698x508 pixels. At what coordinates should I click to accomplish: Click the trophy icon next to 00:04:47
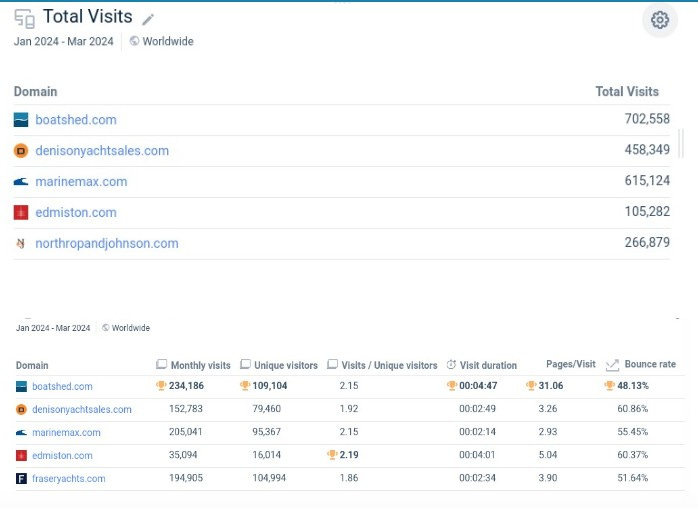point(452,386)
